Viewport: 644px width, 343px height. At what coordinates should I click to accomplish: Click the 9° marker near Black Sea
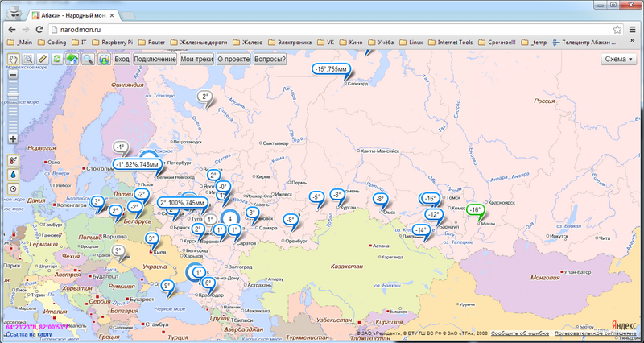pyautogui.click(x=167, y=285)
